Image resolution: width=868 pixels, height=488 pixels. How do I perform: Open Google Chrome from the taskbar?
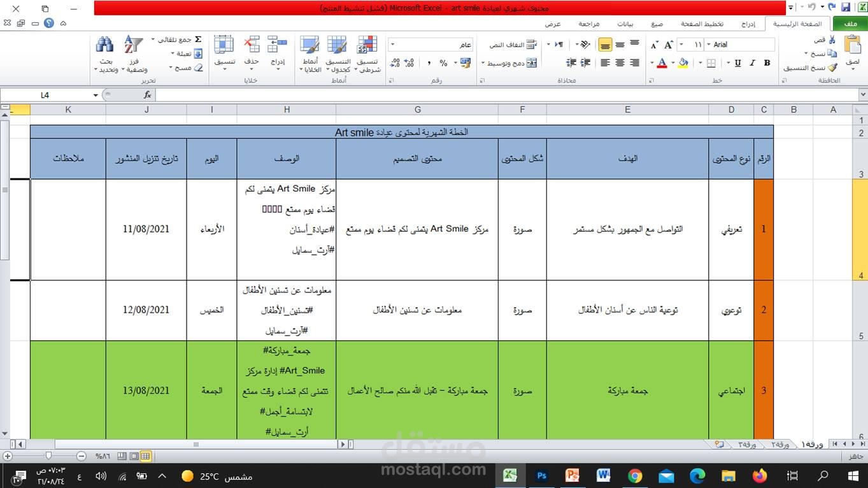click(635, 475)
